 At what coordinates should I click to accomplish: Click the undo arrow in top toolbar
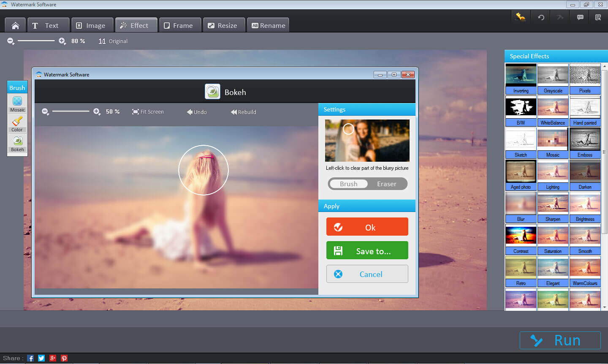click(541, 17)
